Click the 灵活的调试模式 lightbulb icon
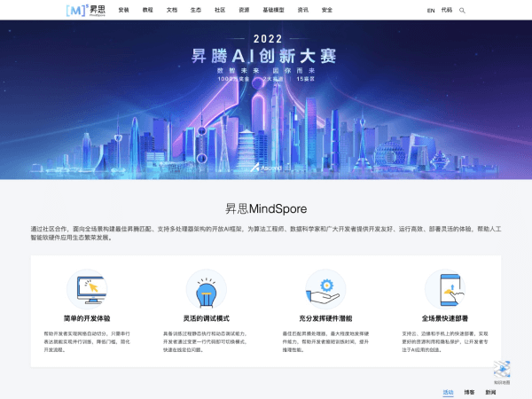 (x=206, y=287)
